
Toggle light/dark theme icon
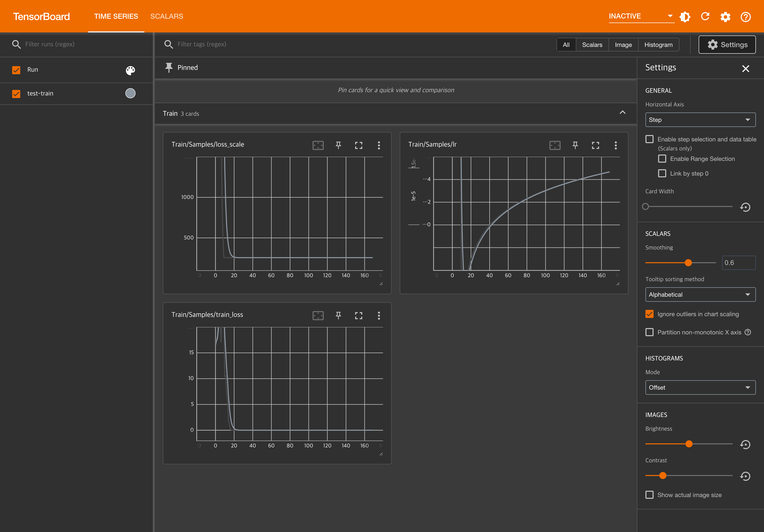(685, 17)
